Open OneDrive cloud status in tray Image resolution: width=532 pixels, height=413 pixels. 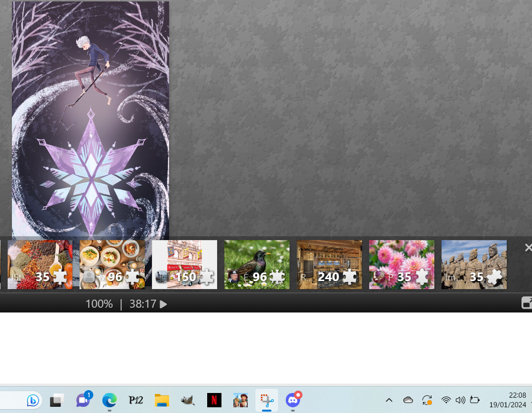pos(408,401)
